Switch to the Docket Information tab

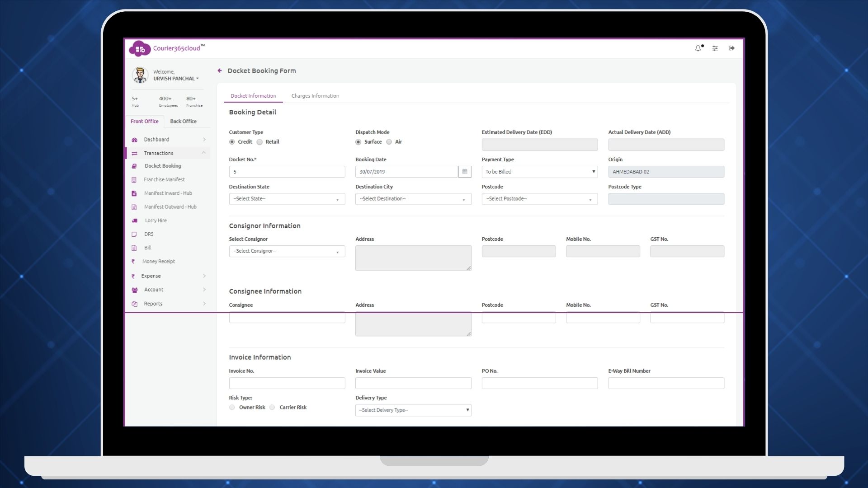tap(253, 96)
